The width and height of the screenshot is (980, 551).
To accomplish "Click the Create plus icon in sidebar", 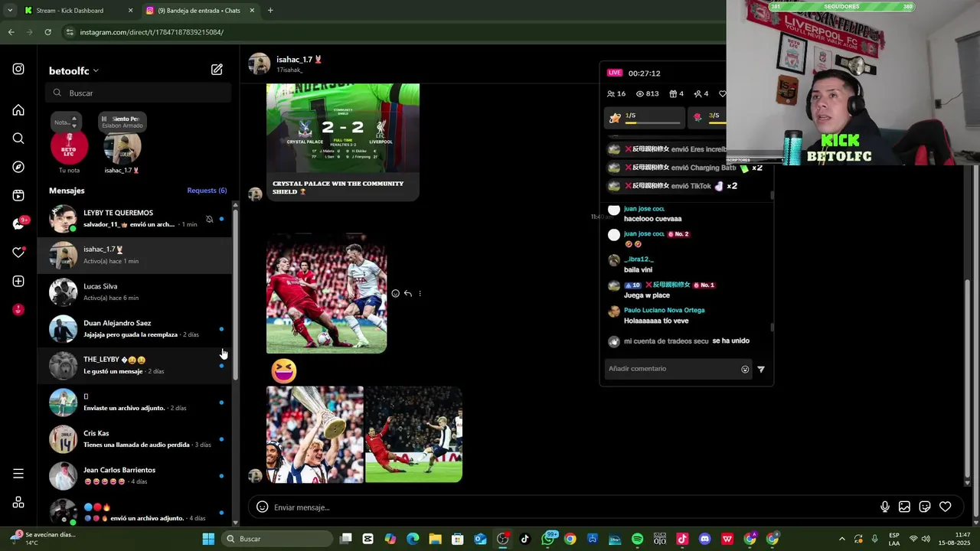I will (18, 281).
